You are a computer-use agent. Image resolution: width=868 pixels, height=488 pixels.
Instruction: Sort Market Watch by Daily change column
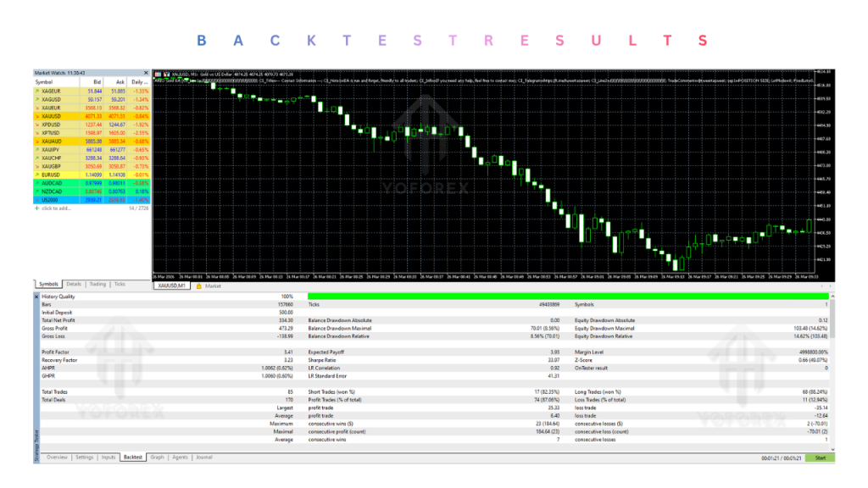point(139,82)
